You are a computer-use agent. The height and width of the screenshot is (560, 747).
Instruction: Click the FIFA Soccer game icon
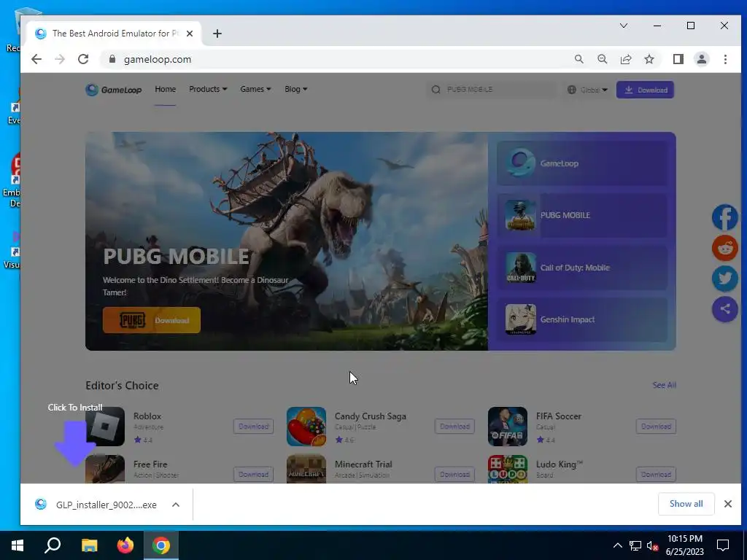point(508,426)
